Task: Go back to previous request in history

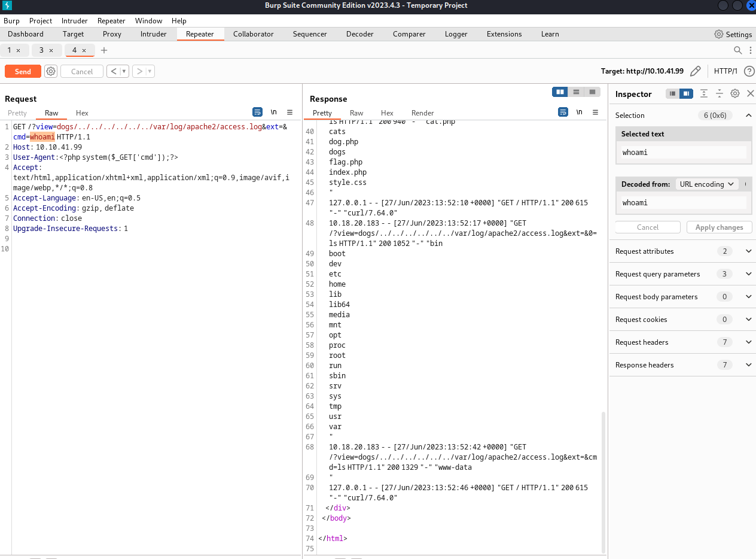Action: click(113, 71)
